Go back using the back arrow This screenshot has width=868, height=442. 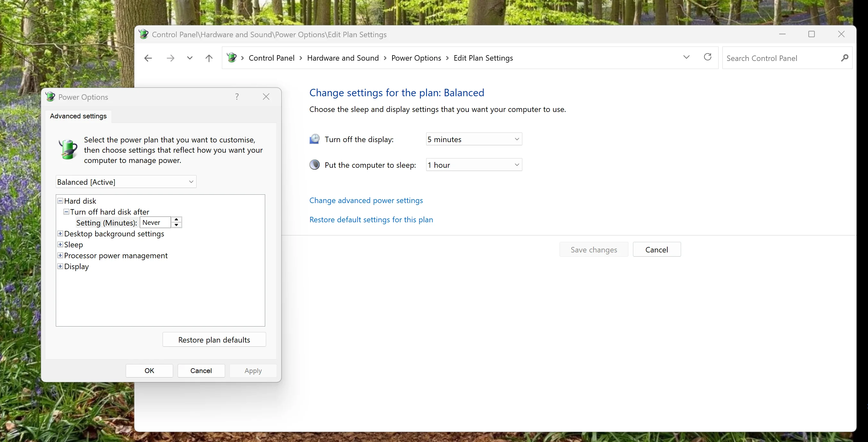[x=148, y=58]
